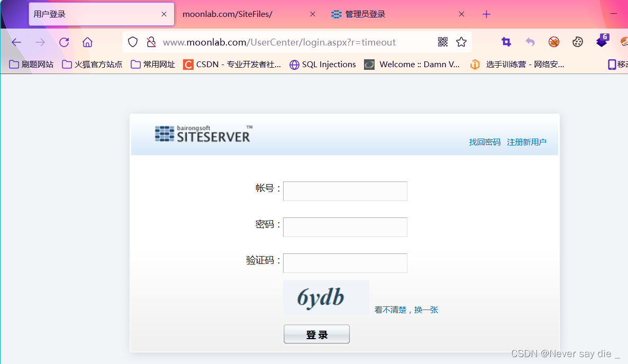Go to browser home page
The image size is (628, 364).
87,42
